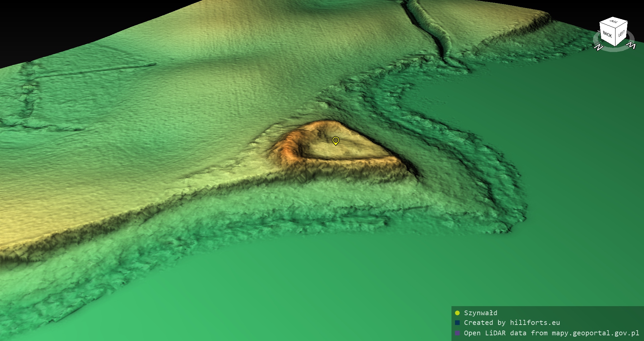Select the Szynwałd legend label
This screenshot has height=341, width=644.
point(480,313)
